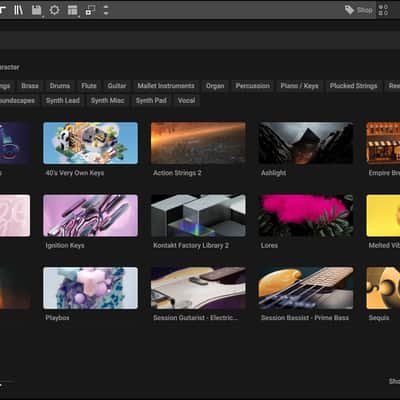Open settings via the gear icon
400x400 pixels.
click(x=54, y=10)
